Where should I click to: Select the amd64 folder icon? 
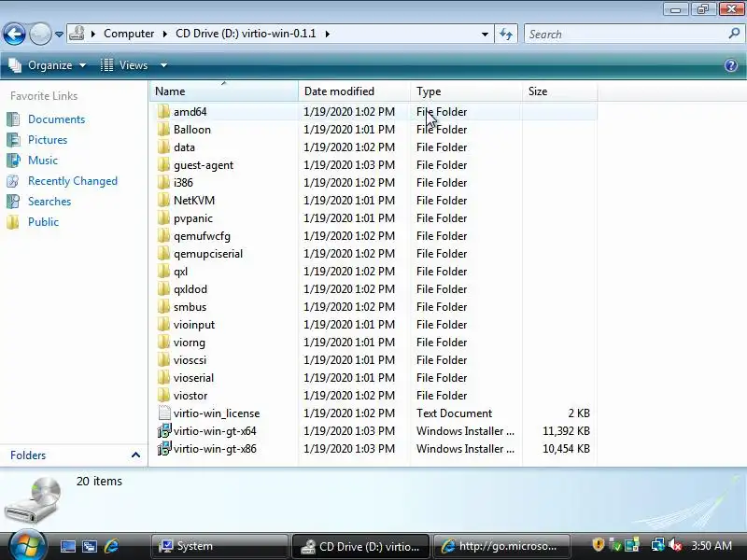pyautogui.click(x=163, y=112)
